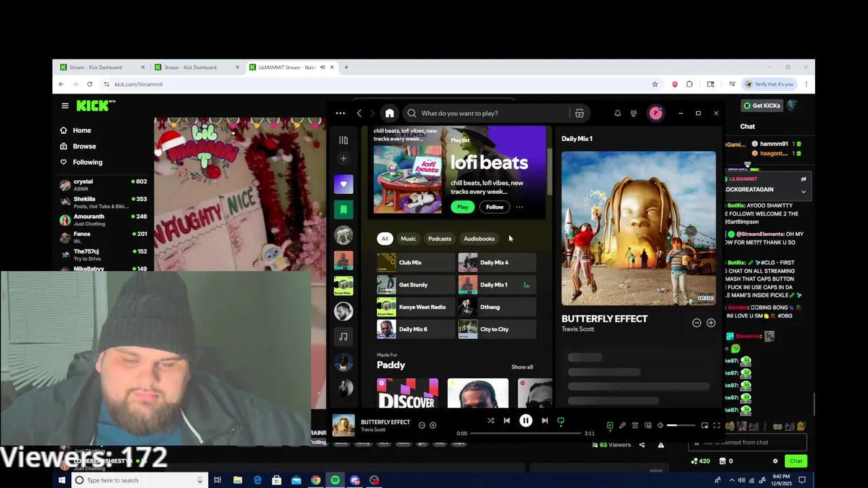Screen dimensions: 868x488
Task: Pause the current song
Action: point(526,421)
